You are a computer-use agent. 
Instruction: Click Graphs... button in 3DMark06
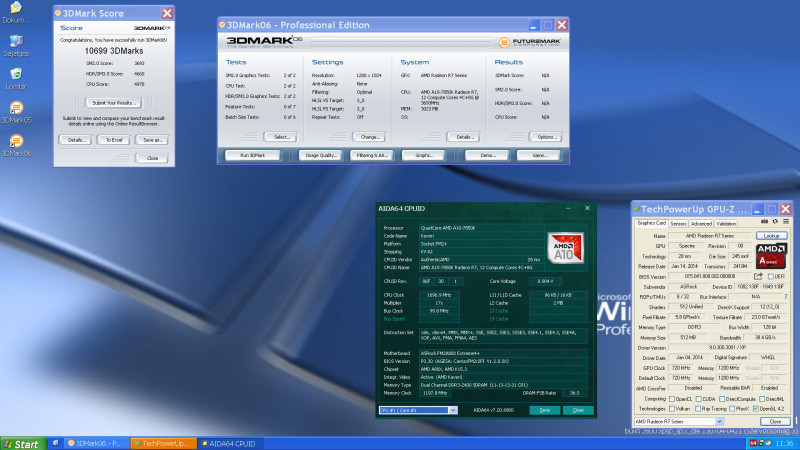(x=423, y=155)
